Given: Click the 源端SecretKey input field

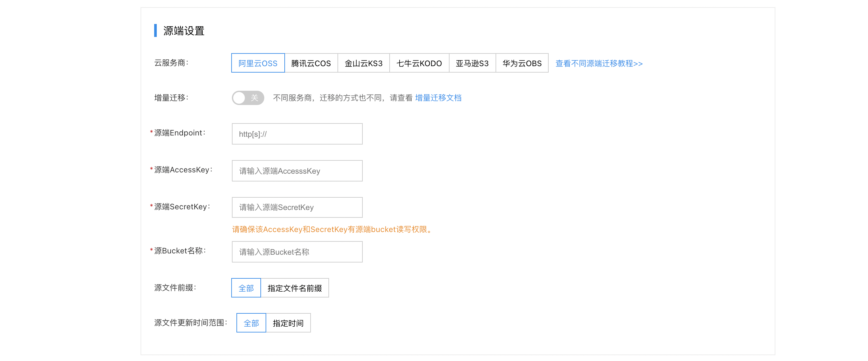Looking at the screenshot, I should (297, 207).
